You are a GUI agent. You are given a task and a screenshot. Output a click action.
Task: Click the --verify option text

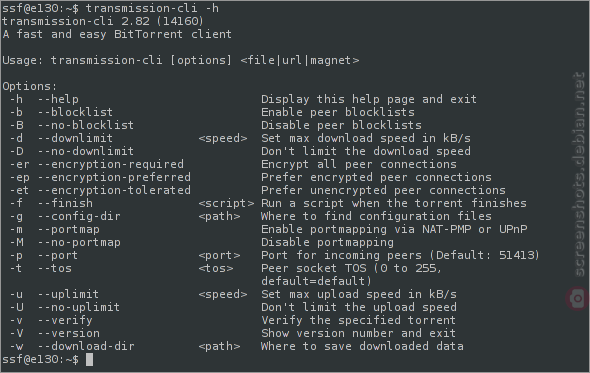[x=65, y=320]
